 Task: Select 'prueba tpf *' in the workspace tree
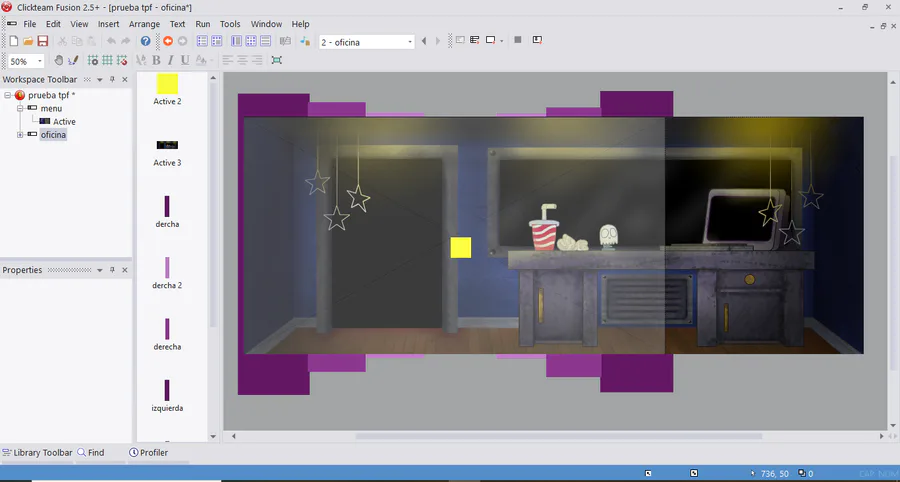pos(51,95)
